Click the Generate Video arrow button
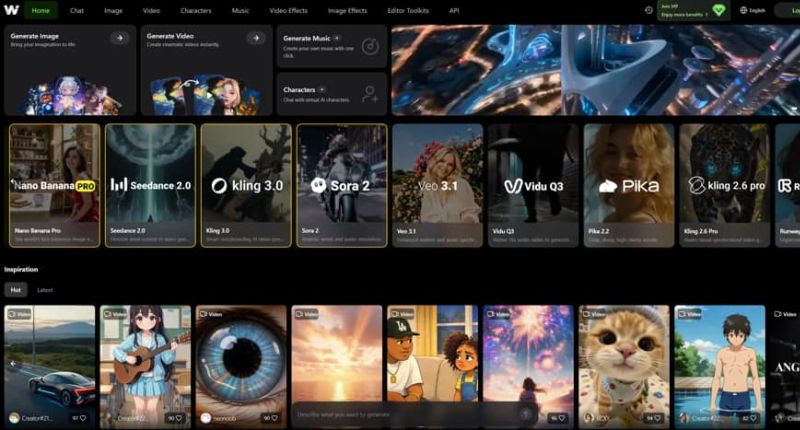Image resolution: width=800 pixels, height=430 pixels. [x=256, y=38]
